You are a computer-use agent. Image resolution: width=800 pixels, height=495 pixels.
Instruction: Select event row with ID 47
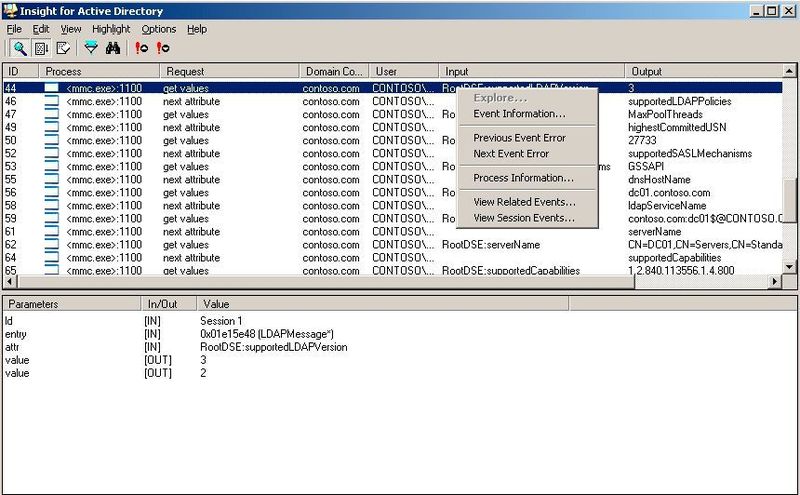click(x=393, y=114)
